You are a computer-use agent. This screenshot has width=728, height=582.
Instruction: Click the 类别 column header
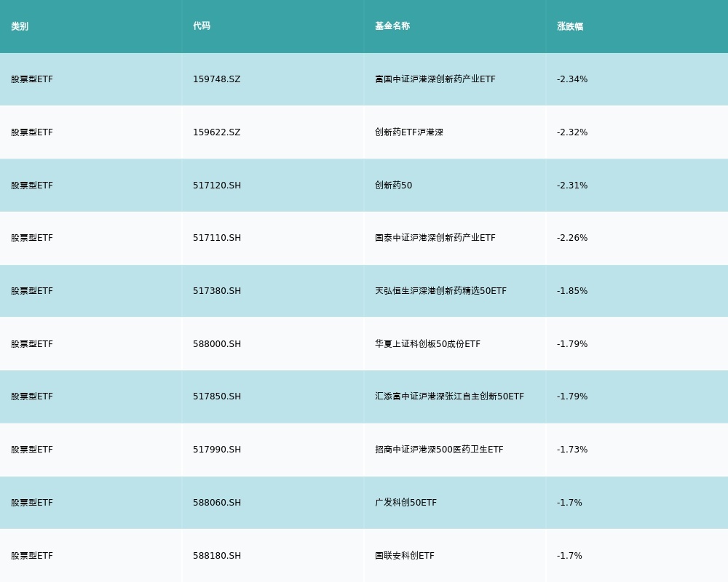(20, 26)
